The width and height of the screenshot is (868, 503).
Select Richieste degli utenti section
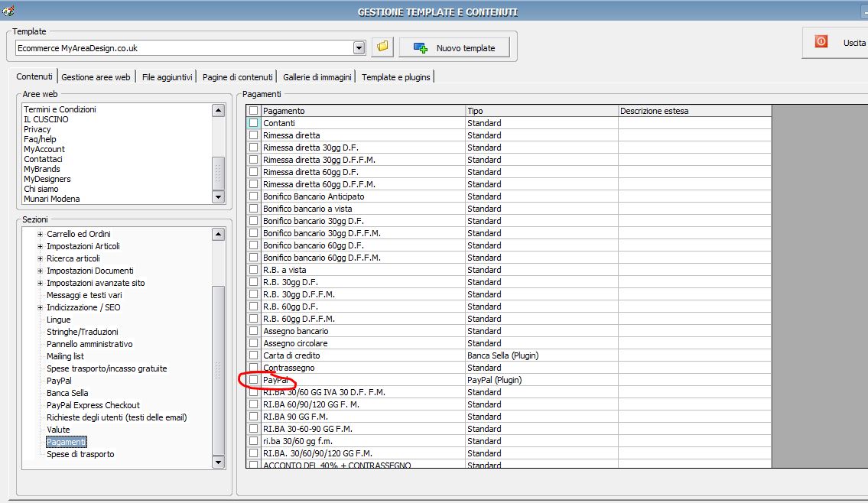click(x=117, y=417)
